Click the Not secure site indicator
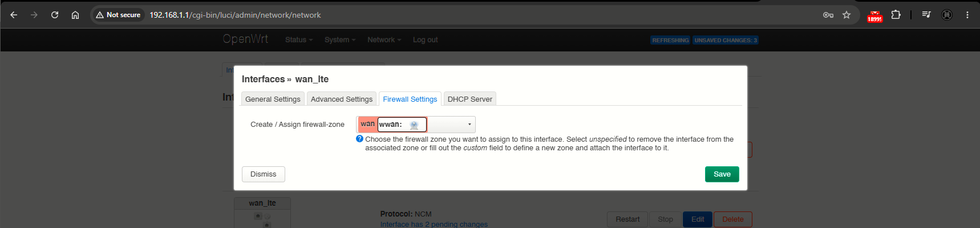Screen dimensions: 980x228 click(x=119, y=15)
